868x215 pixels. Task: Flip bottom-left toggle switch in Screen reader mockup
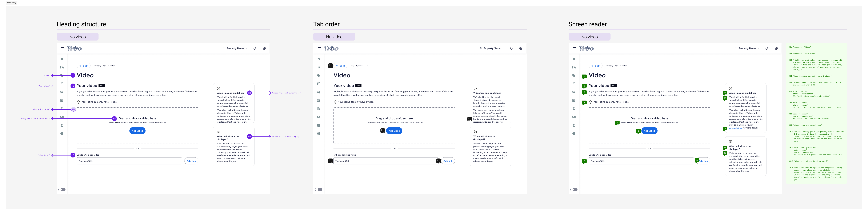tap(574, 189)
